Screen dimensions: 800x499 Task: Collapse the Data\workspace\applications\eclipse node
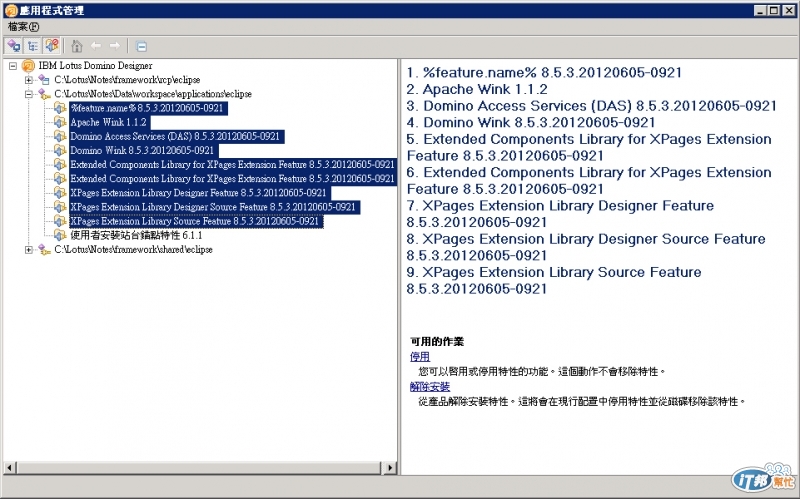point(29,94)
